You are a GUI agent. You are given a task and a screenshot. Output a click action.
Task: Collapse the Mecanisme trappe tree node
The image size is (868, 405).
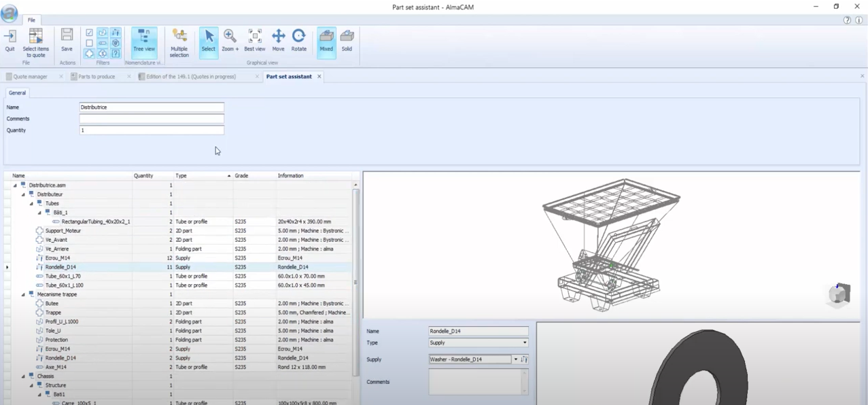(23, 295)
